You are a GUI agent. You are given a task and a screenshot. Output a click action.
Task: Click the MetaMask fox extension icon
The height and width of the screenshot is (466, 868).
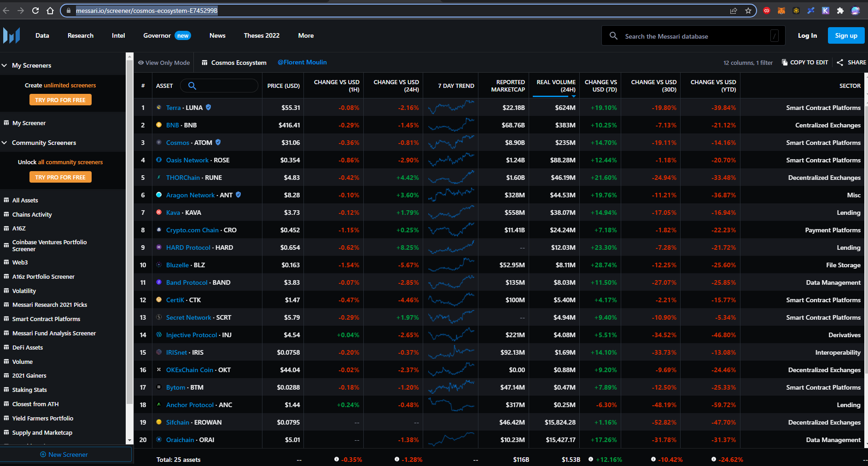coord(781,11)
